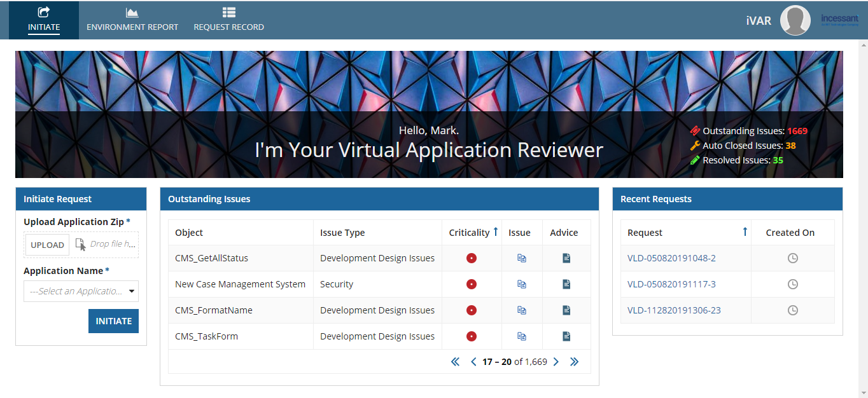Viewport: 868px width, 398px height.
Task: Open the Initiate tab
Action: click(x=44, y=20)
